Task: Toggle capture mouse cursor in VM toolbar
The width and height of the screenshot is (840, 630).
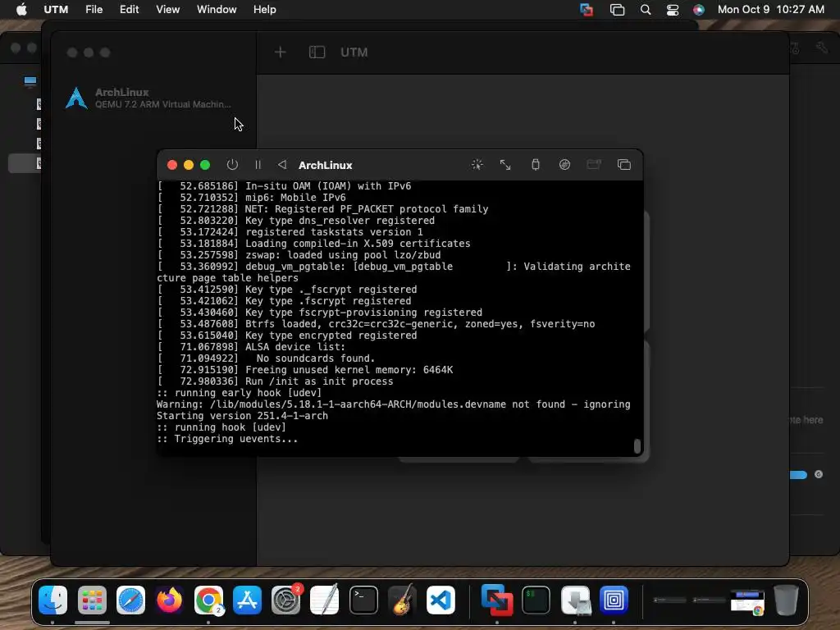Action: 477,165
